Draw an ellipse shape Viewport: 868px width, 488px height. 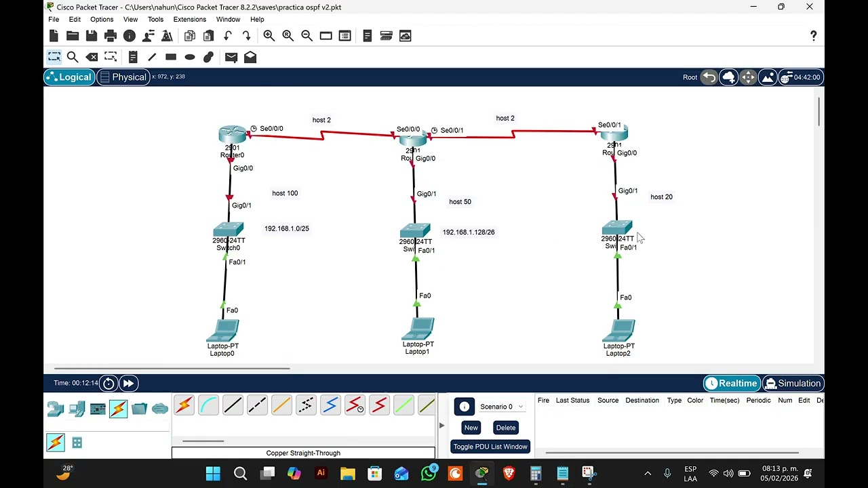pos(190,57)
